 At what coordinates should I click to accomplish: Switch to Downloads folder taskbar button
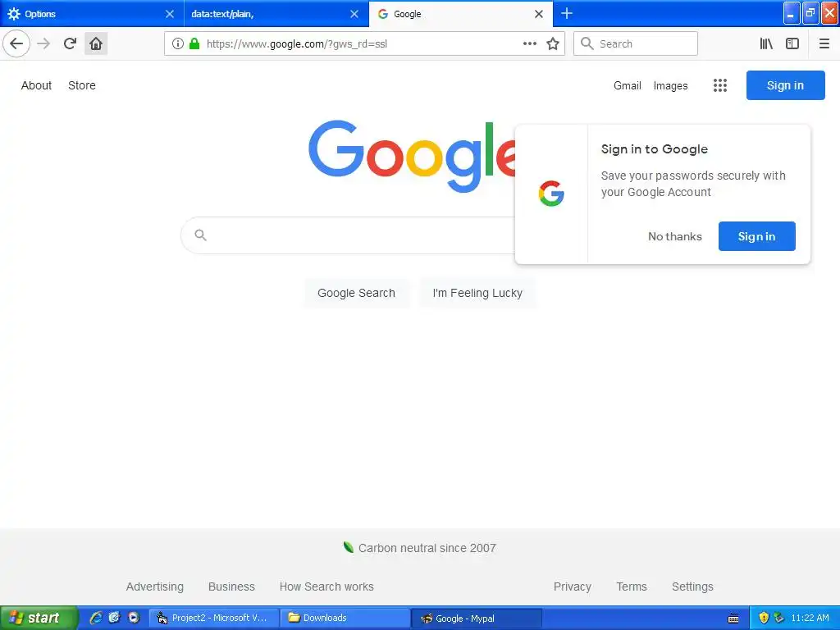(345, 618)
